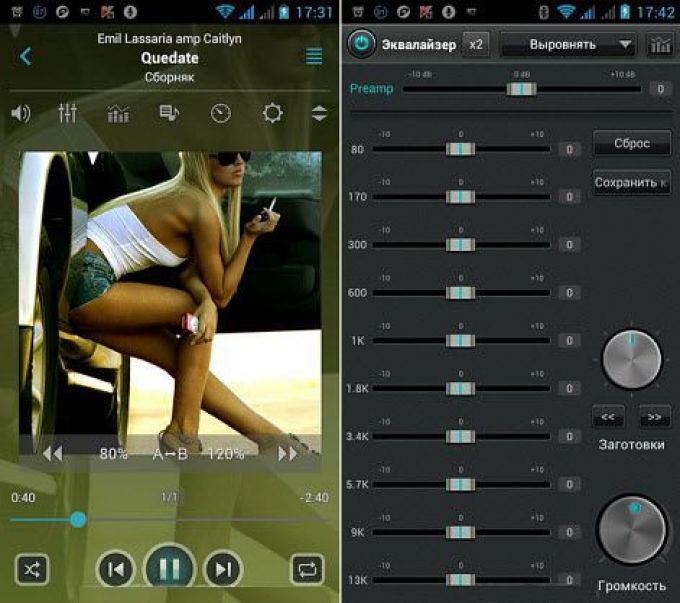The image size is (680, 603).
Task: Toggle the equalizer power button
Action: tap(360, 44)
